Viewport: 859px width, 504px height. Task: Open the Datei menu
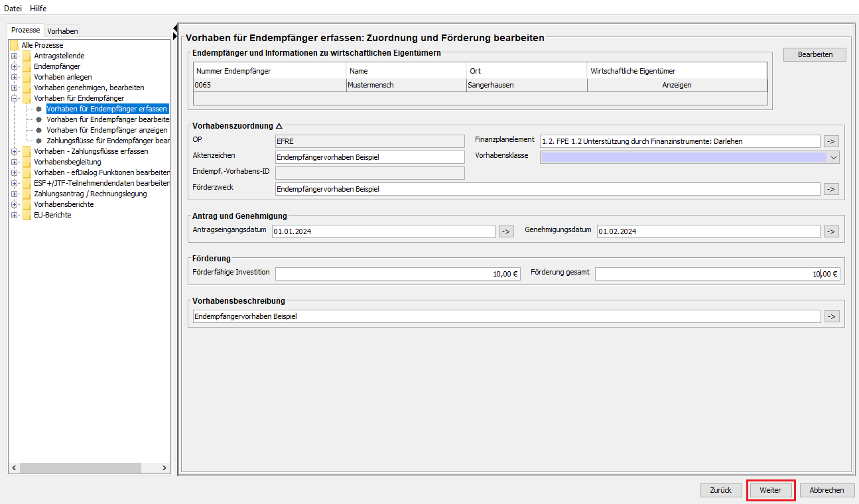(13, 8)
